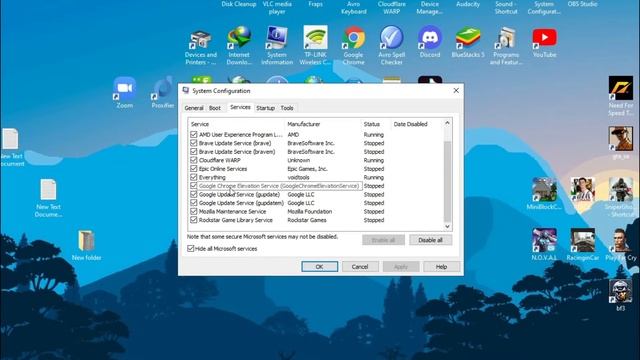Select the lower New Text Document file
This screenshot has height=360, width=640.
(x=48, y=198)
